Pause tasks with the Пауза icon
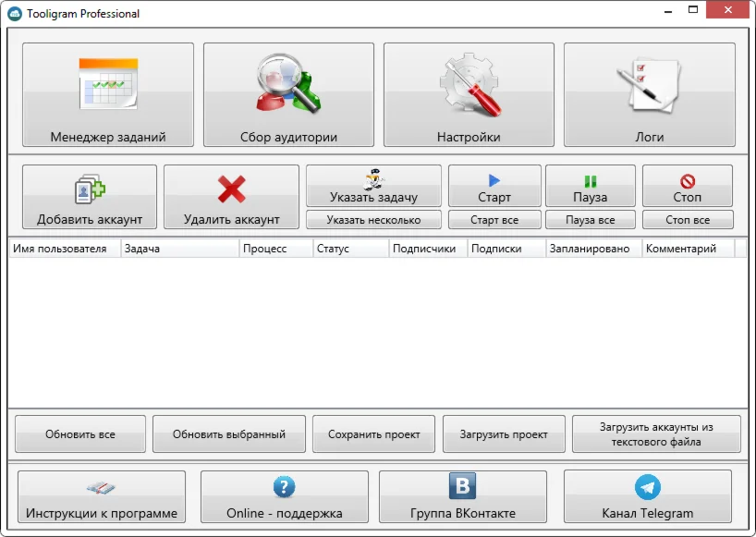Screen dimensions: 756x537 click(591, 185)
